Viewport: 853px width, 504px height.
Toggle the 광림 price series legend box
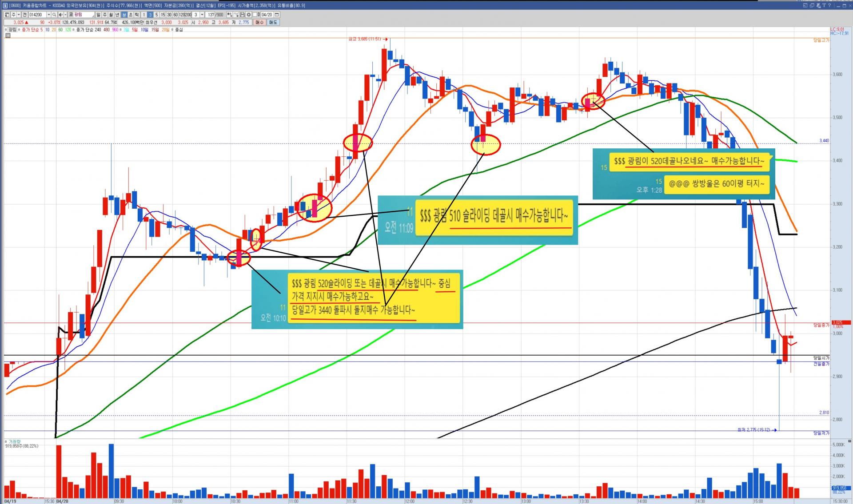[x=6, y=30]
